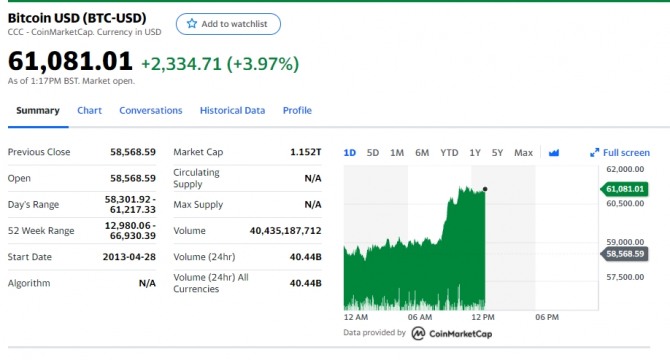Viewport: 670px width, 360px height.
Task: Switch the chart to the YTD range
Action: click(449, 152)
